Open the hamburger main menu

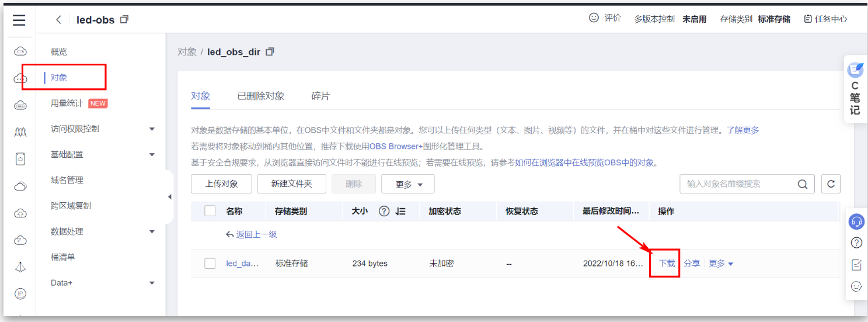[19, 20]
